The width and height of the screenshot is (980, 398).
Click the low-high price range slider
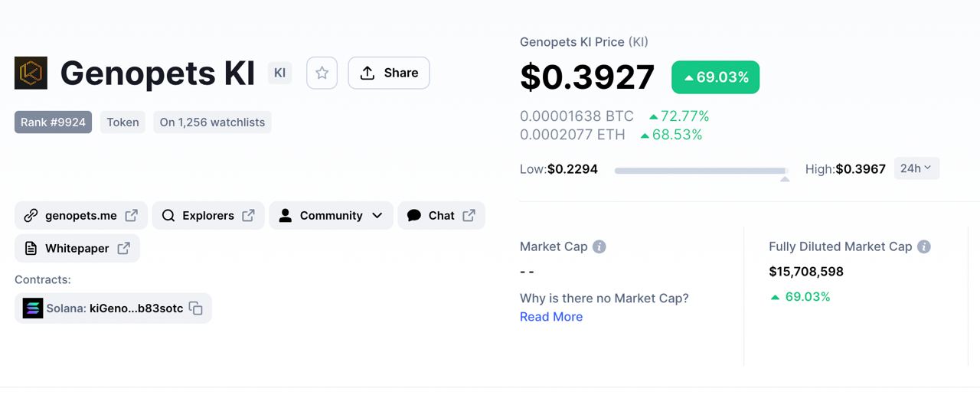tap(701, 170)
